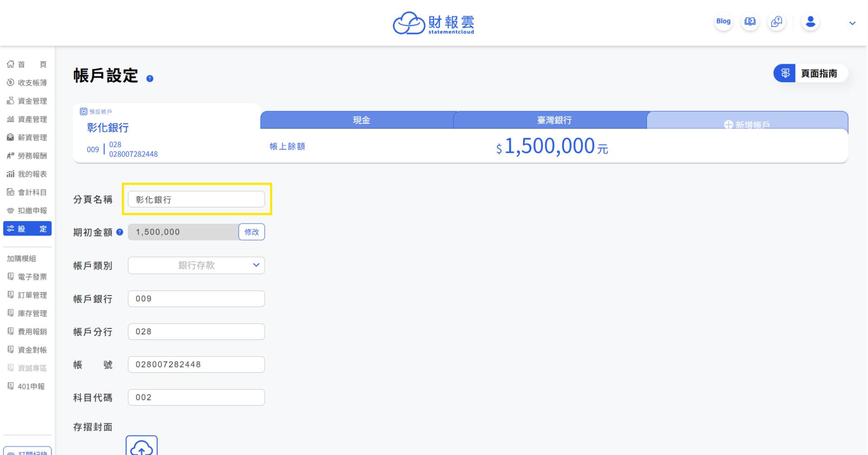Open the Blog link in header
The width and height of the screenshot is (868, 455).
click(x=723, y=21)
